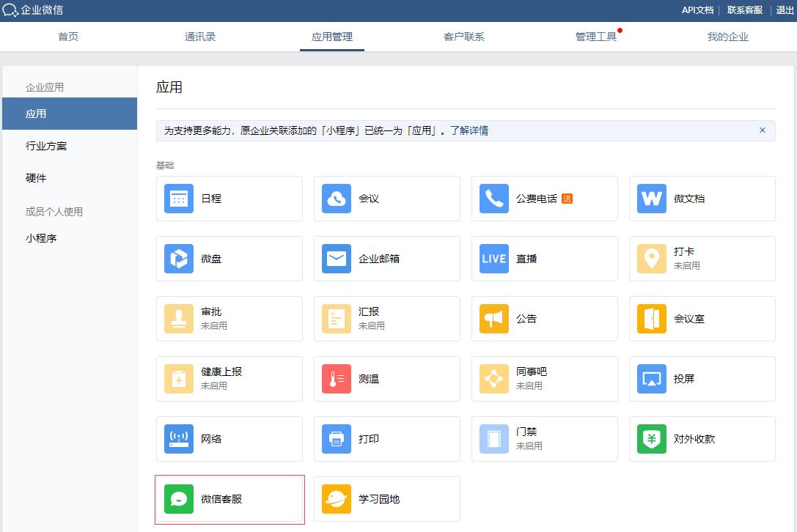Viewport: 797px width, 532px height.
Task: Click the 微信客服 app name
Action: tap(221, 499)
